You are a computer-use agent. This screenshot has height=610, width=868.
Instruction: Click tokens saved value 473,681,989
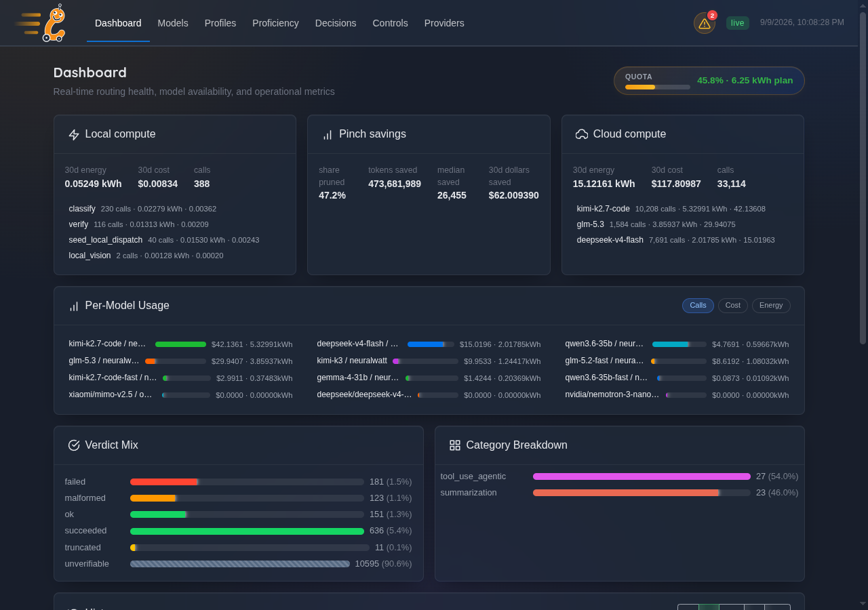(x=395, y=184)
